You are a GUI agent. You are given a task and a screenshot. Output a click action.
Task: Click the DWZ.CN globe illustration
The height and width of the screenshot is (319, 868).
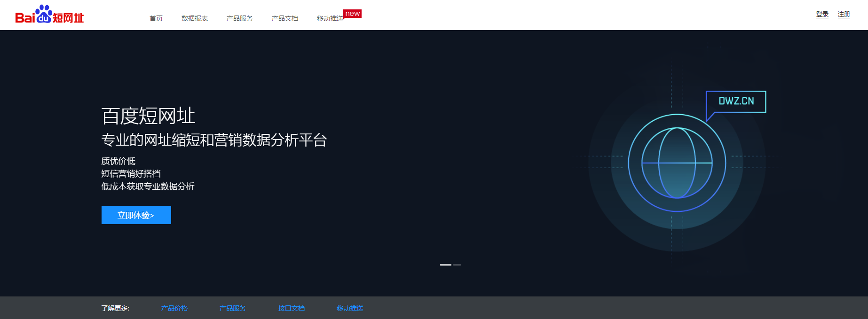[x=677, y=163]
